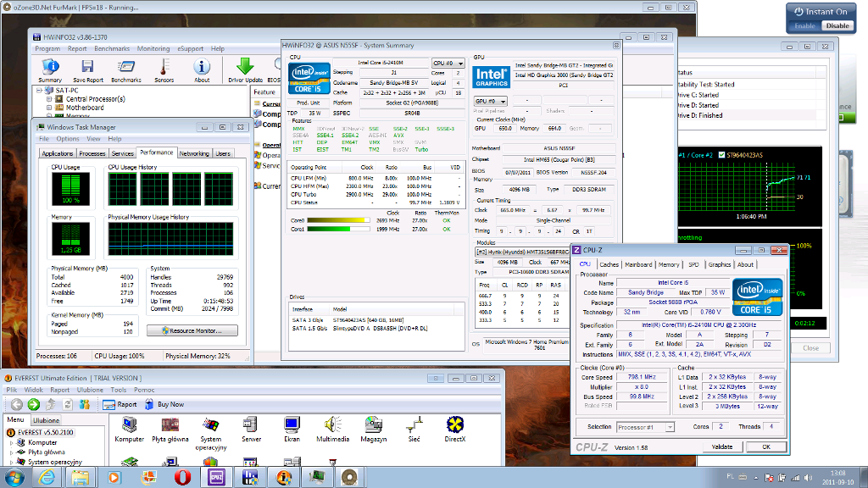Image resolution: width=868 pixels, height=488 pixels.
Task: Collapse the SAT-PC tree node in HWiNFO32
Action: click(39, 90)
